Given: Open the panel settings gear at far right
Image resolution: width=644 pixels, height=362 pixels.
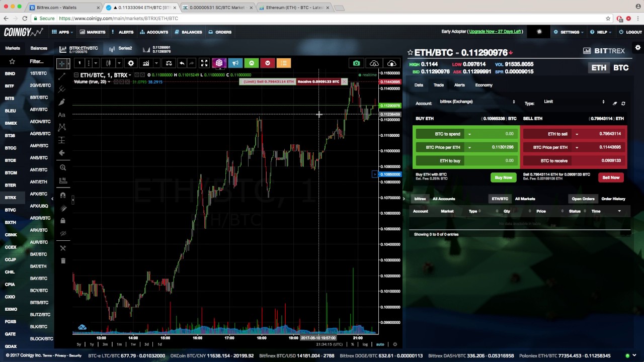Looking at the screenshot, I should pos(638,48).
